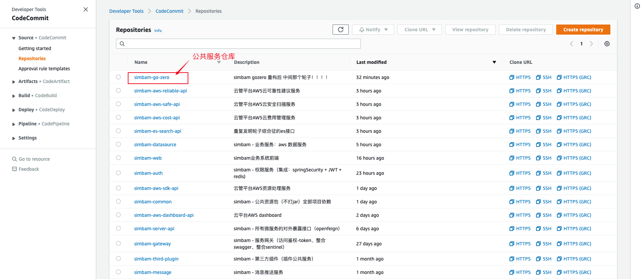Click the Create repository button

(x=583, y=30)
